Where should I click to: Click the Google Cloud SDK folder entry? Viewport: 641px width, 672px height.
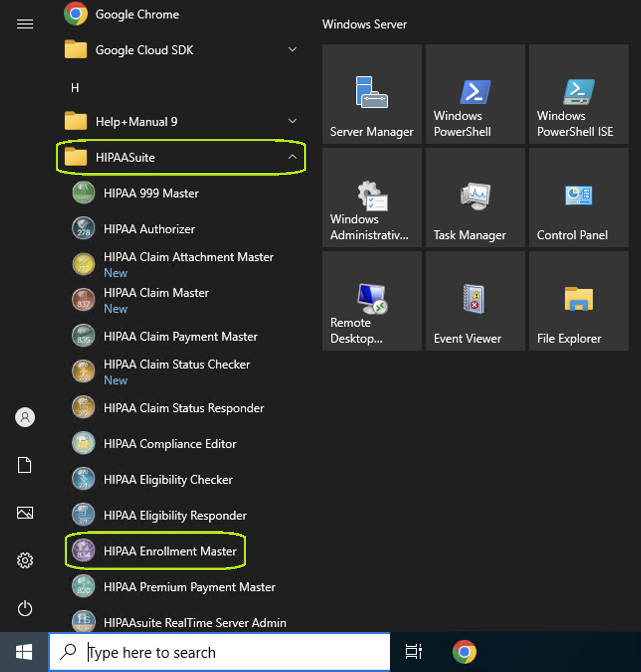coord(181,50)
